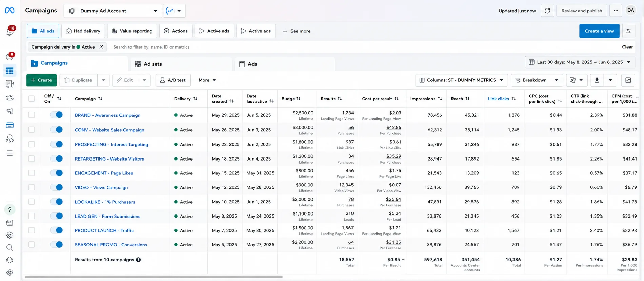The height and width of the screenshot is (281, 644).
Task: Click the A/B test button
Action: [x=173, y=80]
